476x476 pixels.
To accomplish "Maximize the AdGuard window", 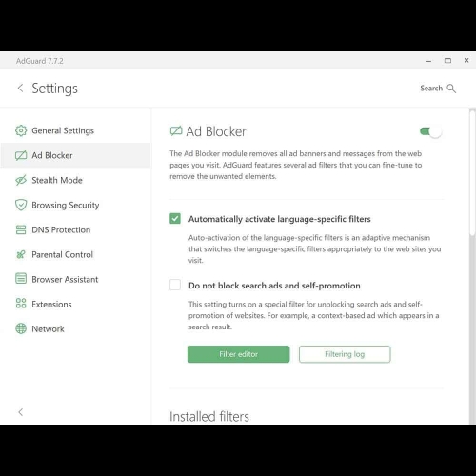I will point(447,60).
